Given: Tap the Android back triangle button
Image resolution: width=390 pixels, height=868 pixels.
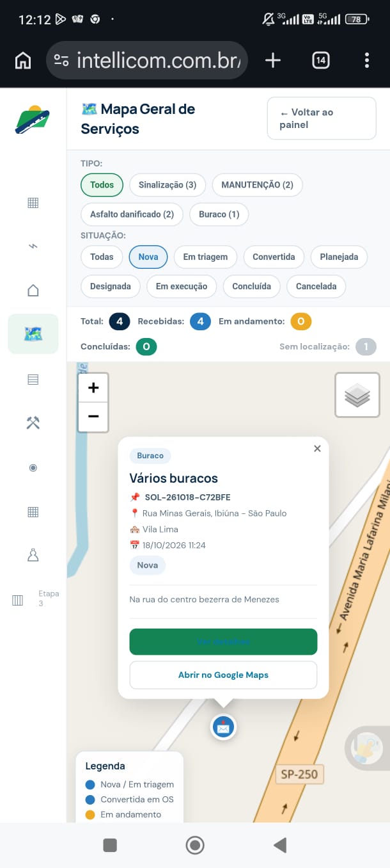Looking at the screenshot, I should 279,846.
